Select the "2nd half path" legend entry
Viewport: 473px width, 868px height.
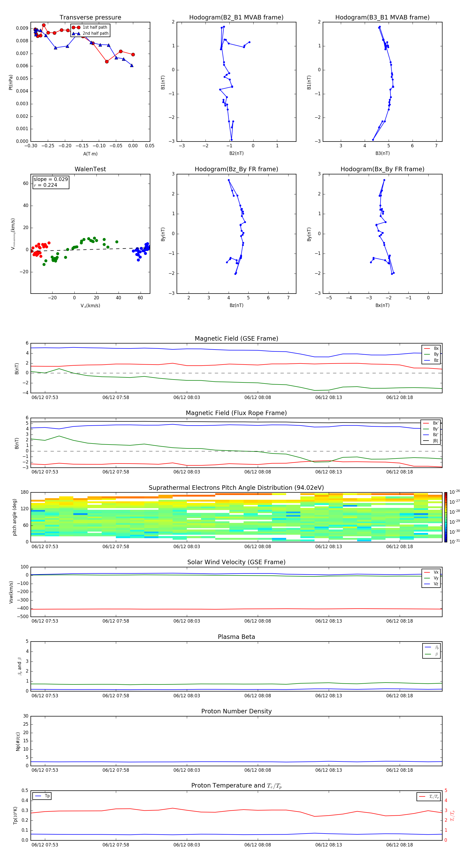click(x=90, y=33)
